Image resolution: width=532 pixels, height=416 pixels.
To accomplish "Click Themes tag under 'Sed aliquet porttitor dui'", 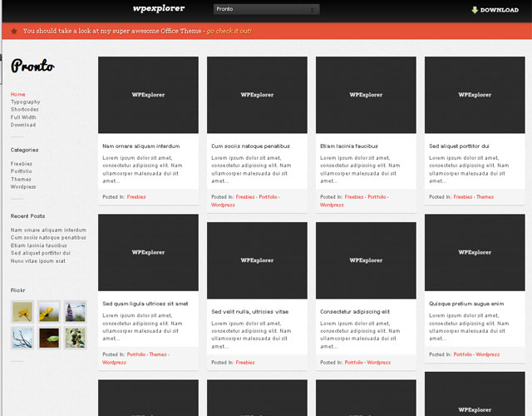I will click(x=485, y=196).
